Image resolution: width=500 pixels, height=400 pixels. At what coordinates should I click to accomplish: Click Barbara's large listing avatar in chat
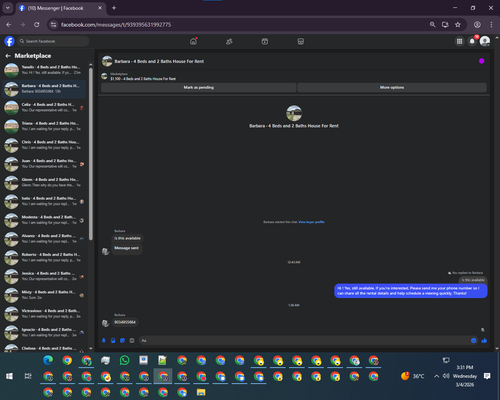(294, 113)
